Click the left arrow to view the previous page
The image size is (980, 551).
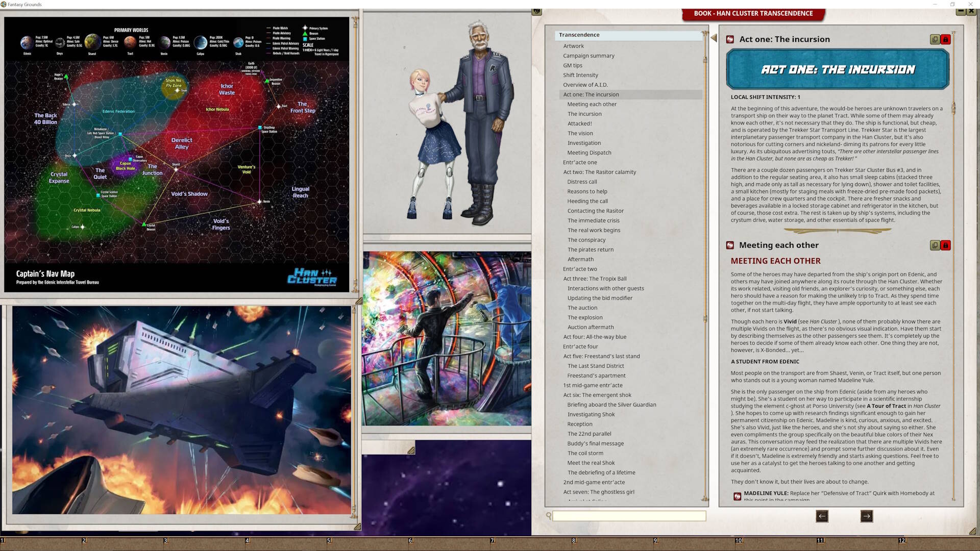point(822,516)
